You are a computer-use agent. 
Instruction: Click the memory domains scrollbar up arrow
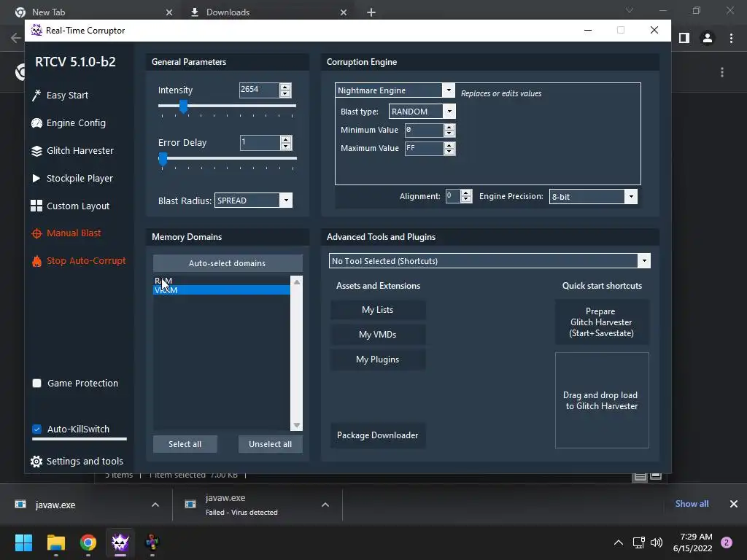pos(297,282)
